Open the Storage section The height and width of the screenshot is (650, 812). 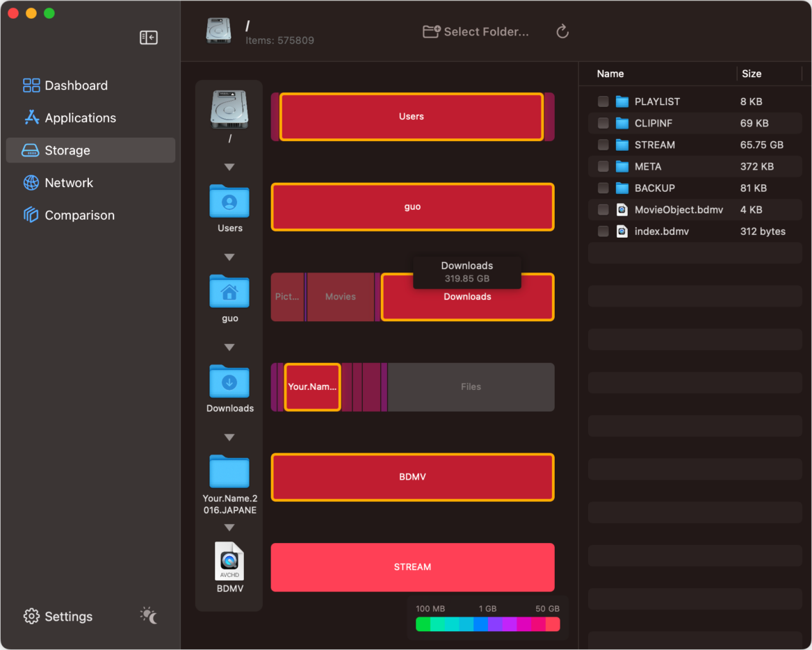tap(90, 150)
